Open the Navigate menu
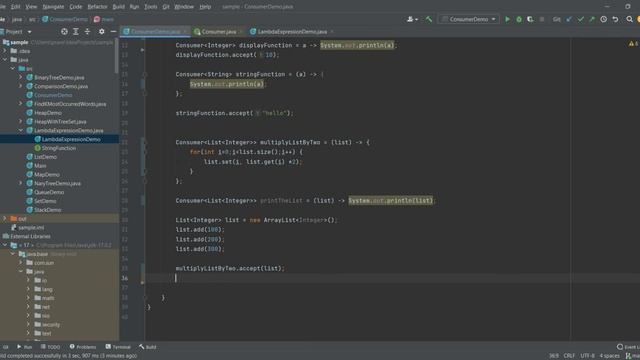Screen dimensions: 640x360 [53, 7]
